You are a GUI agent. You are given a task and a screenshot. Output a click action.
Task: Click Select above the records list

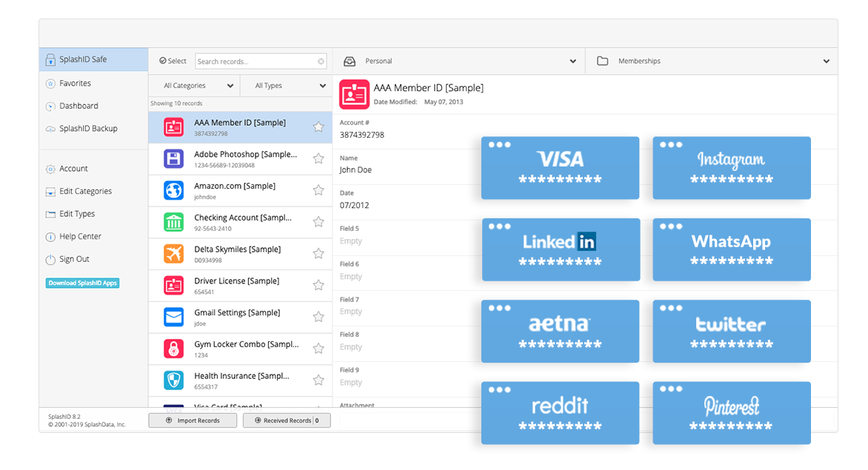click(173, 61)
